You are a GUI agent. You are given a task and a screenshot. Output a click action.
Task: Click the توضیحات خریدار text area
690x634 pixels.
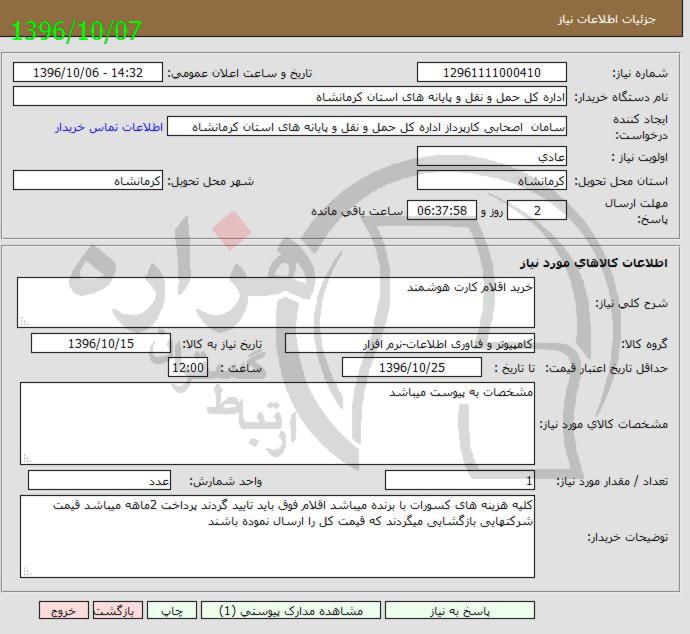coord(277,536)
